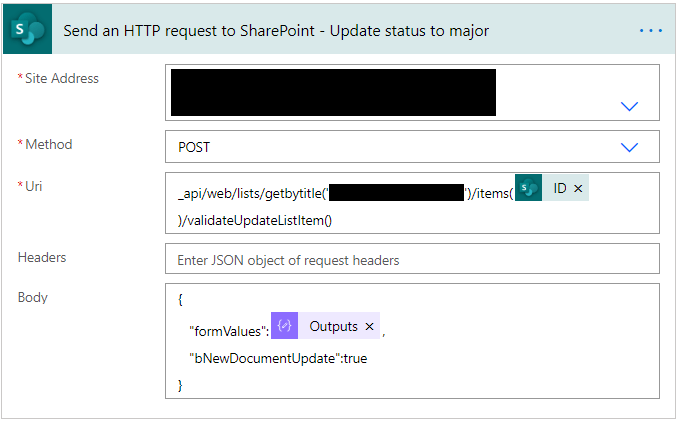Click the "bNewDocumentUpdate":true line in Body
The image size is (679, 422).
[x=278, y=358]
